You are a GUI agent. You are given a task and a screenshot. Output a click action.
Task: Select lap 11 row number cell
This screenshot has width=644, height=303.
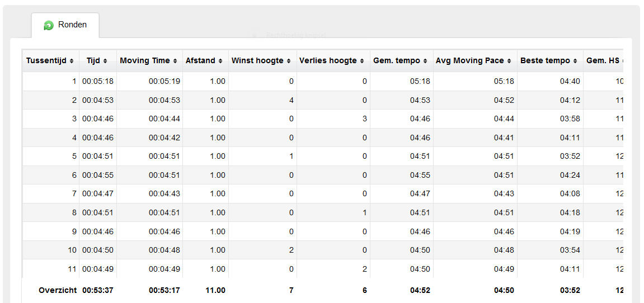click(x=50, y=269)
